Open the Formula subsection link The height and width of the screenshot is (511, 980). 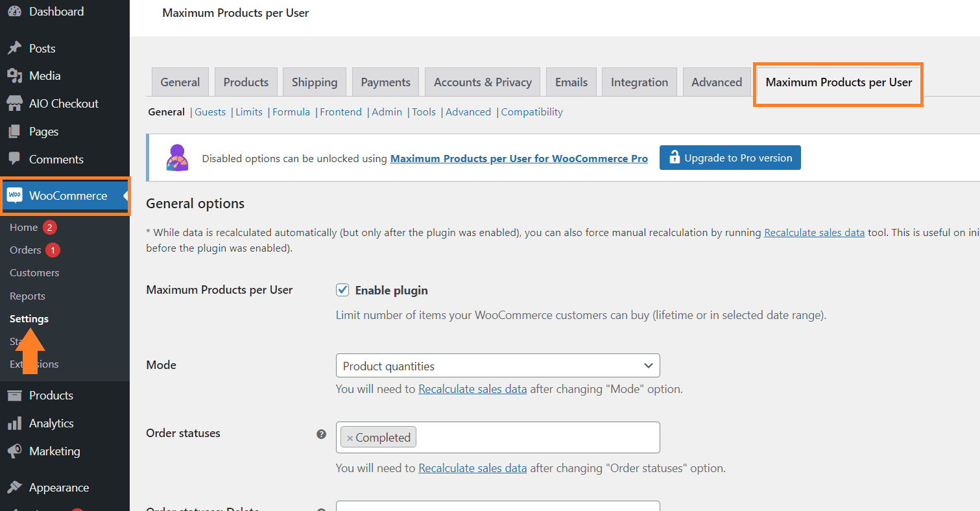[291, 112]
